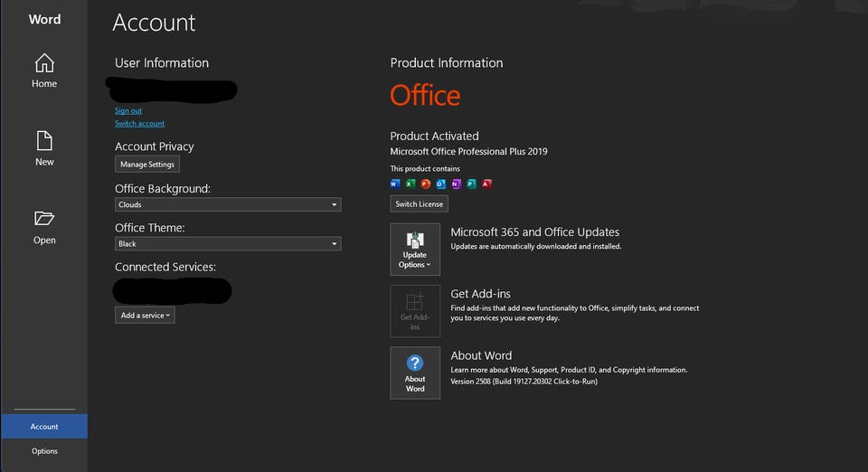Image resolution: width=868 pixels, height=472 pixels.
Task: Click the greyed-out Get Add-ins button
Action: tap(415, 312)
